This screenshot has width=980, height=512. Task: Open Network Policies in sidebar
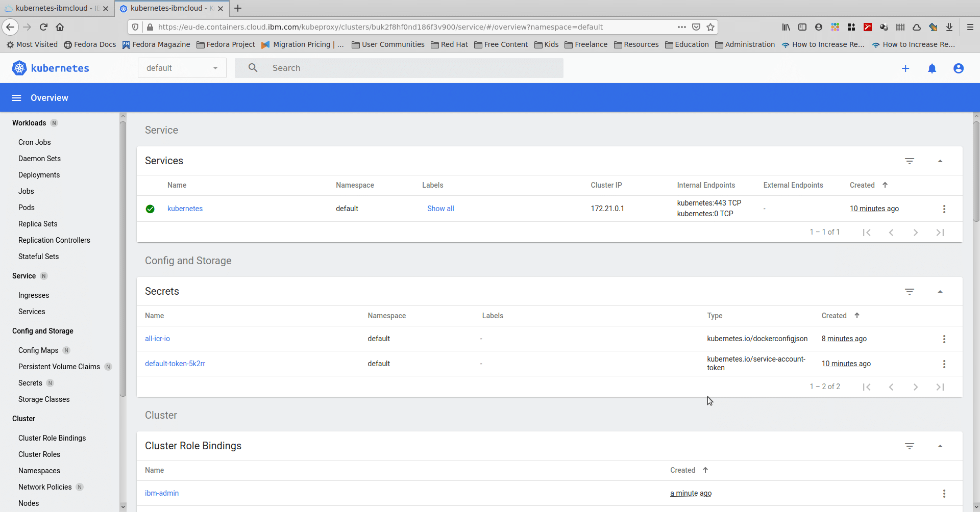click(x=45, y=487)
